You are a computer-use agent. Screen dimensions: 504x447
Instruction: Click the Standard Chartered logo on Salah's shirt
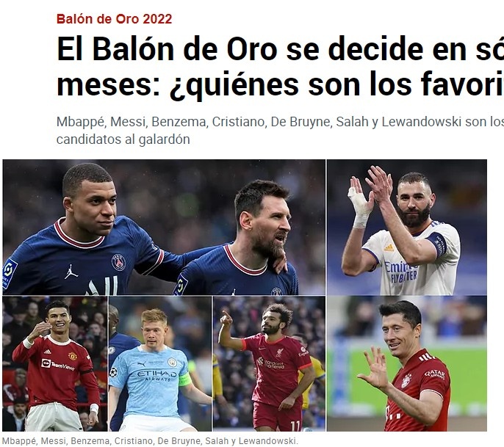[x=271, y=363]
